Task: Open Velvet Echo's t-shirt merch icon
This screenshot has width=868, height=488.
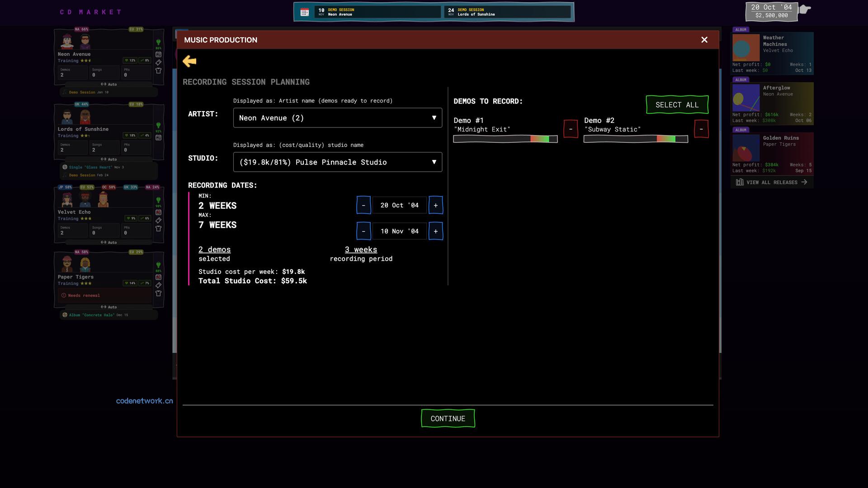Action: coord(158,229)
